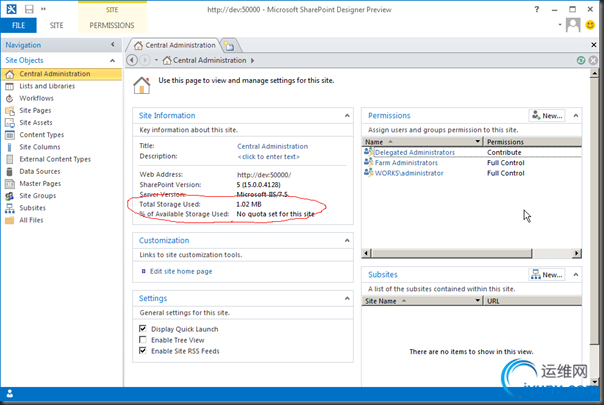The width and height of the screenshot is (604, 405).
Task: Open the navigation history dropdown arrow
Action: coord(156,60)
